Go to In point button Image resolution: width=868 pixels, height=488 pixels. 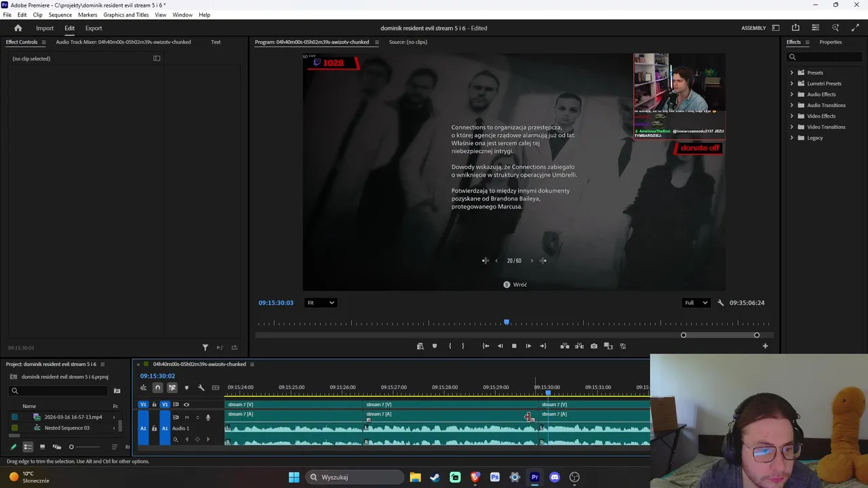click(x=486, y=346)
